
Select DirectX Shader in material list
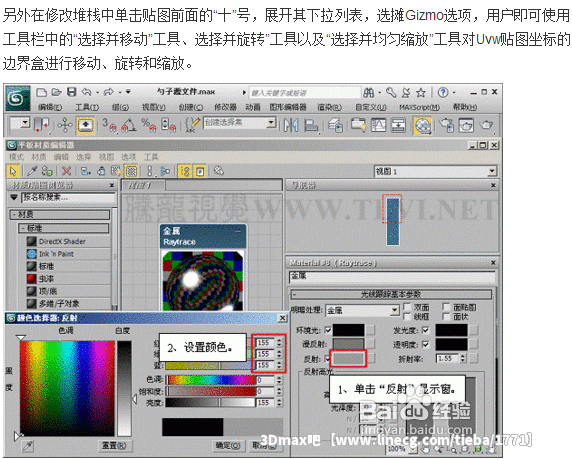62,241
